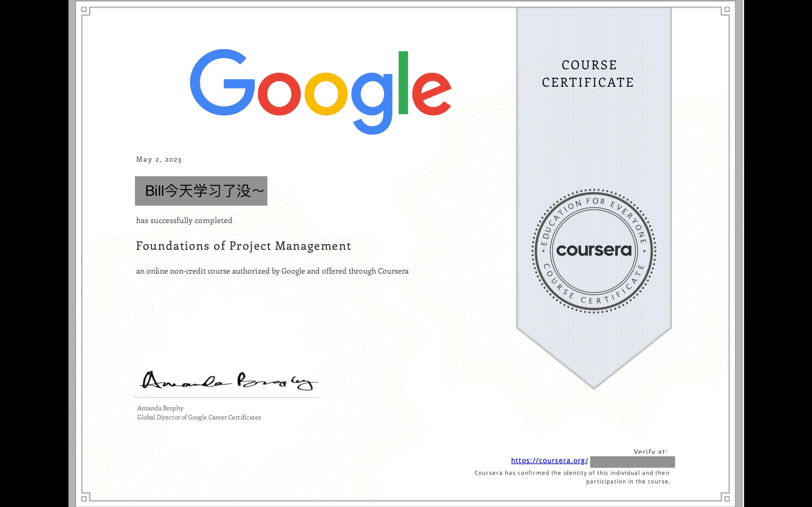Click the 'has successfully completed' text
Image resolution: width=812 pixels, height=507 pixels.
click(x=184, y=221)
